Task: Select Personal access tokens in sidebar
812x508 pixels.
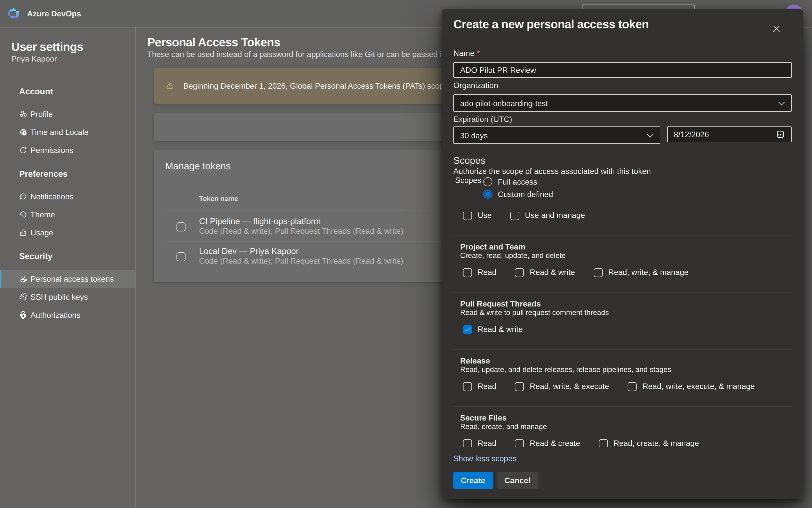Action: (68, 279)
